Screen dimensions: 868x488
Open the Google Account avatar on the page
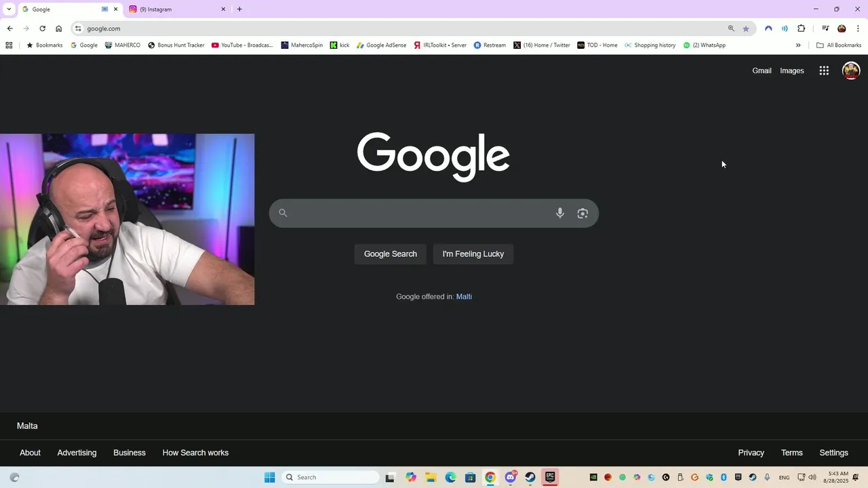point(851,70)
